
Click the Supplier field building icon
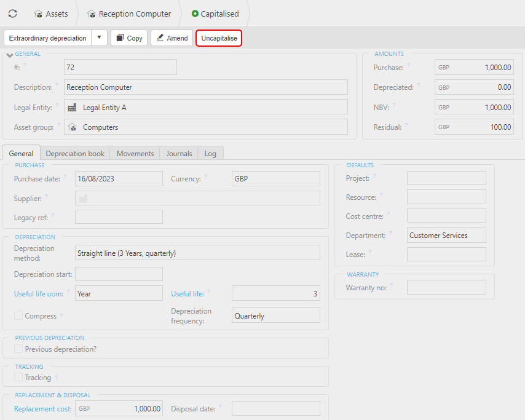tap(83, 199)
